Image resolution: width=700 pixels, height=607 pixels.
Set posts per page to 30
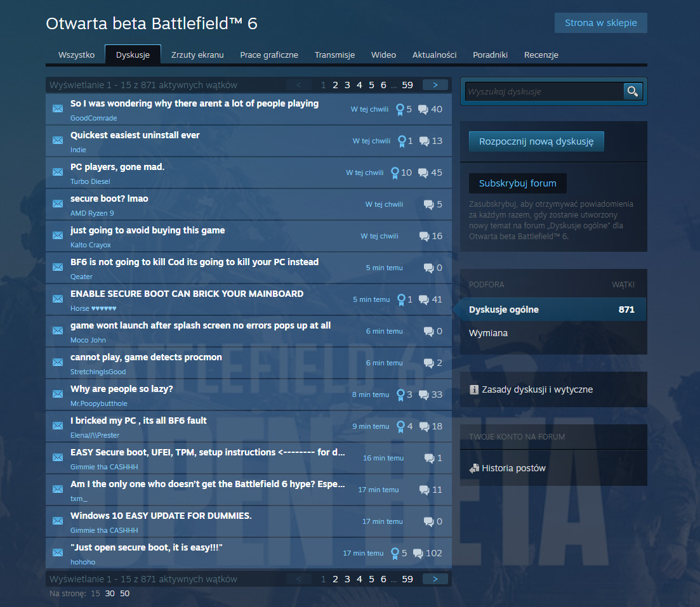click(110, 594)
